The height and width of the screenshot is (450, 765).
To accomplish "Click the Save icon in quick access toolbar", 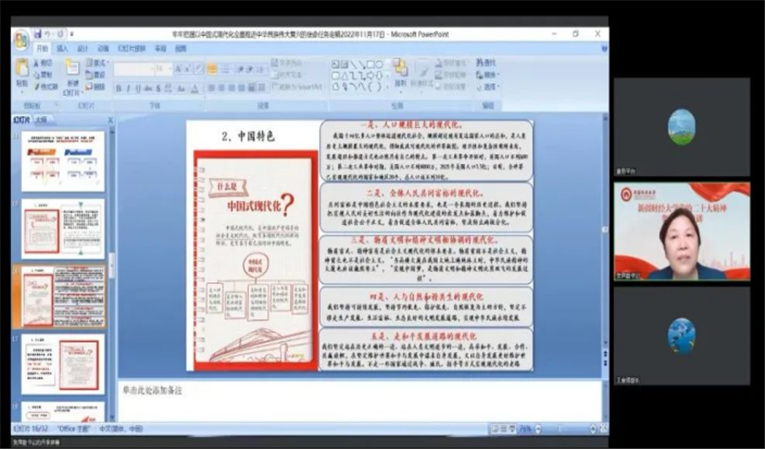I will (38, 34).
